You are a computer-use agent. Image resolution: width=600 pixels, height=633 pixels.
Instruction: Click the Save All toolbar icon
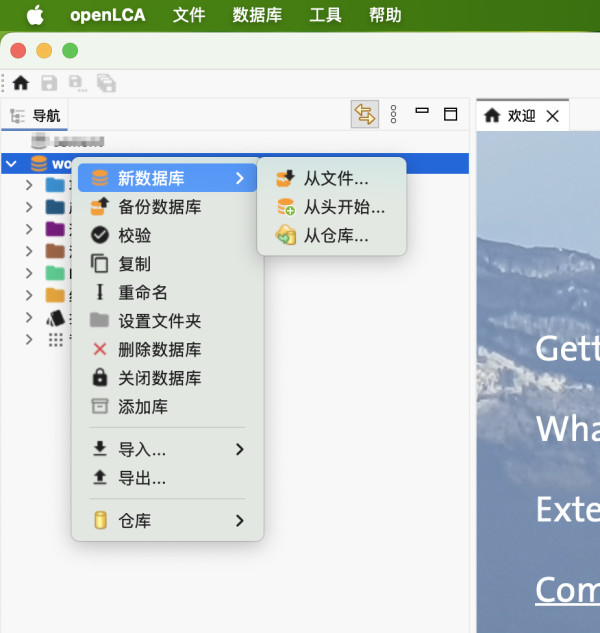(105, 84)
